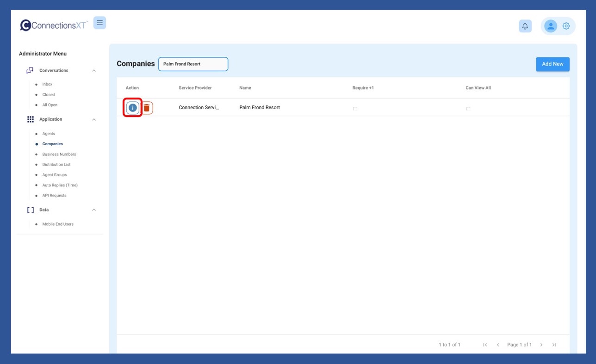The image size is (596, 364).
Task: Open Agent Groups in the sidebar
Action: [x=55, y=175]
